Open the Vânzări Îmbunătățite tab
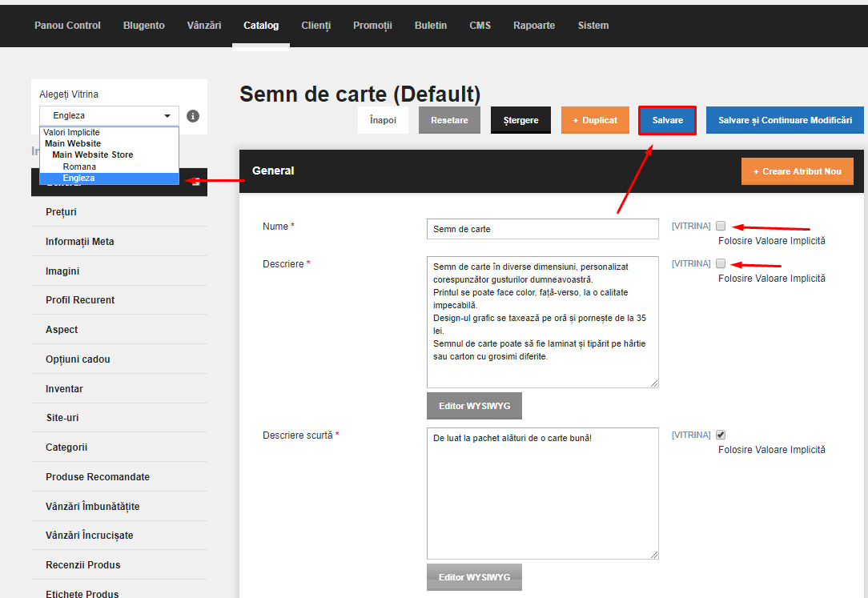Viewport: 868px width, 598px height. pos(119,506)
